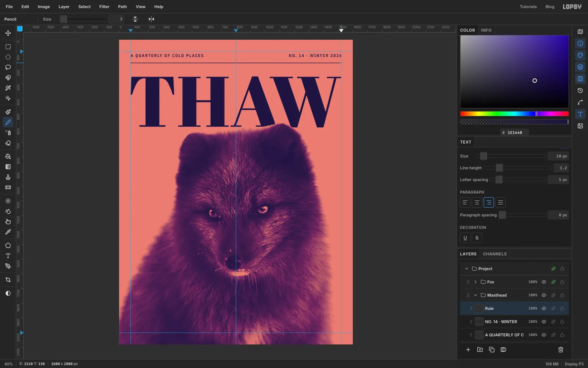This screenshot has width=588, height=368.
Task: Open the History panel icon
Action: (580, 91)
